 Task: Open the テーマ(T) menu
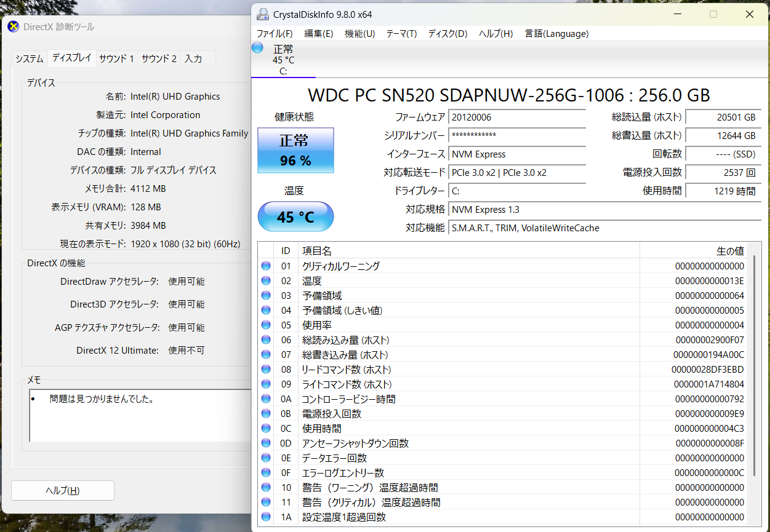(x=402, y=34)
